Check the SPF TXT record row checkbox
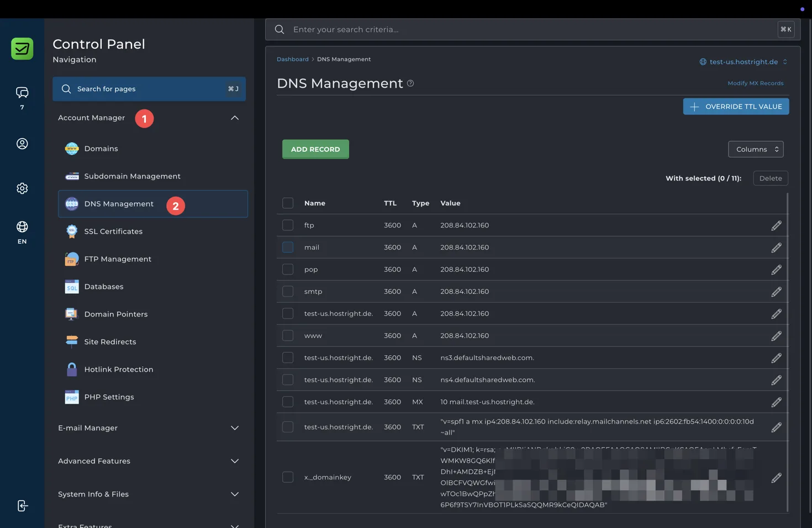 288,427
